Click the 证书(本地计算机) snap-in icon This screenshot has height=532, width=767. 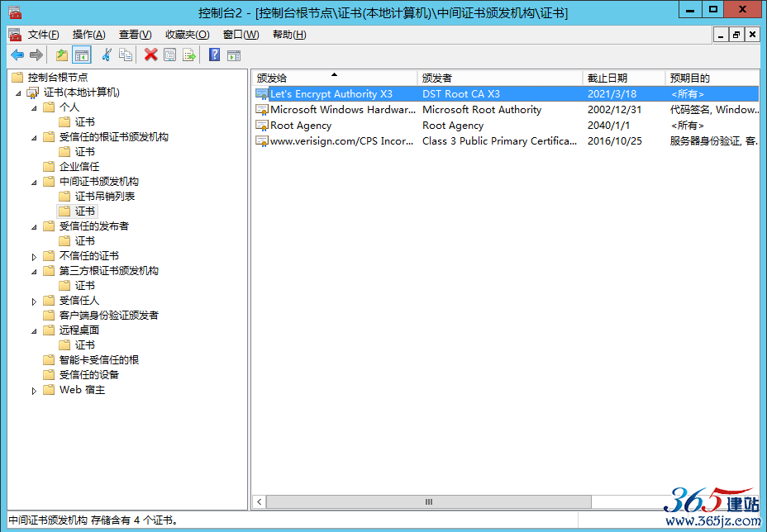[33, 92]
